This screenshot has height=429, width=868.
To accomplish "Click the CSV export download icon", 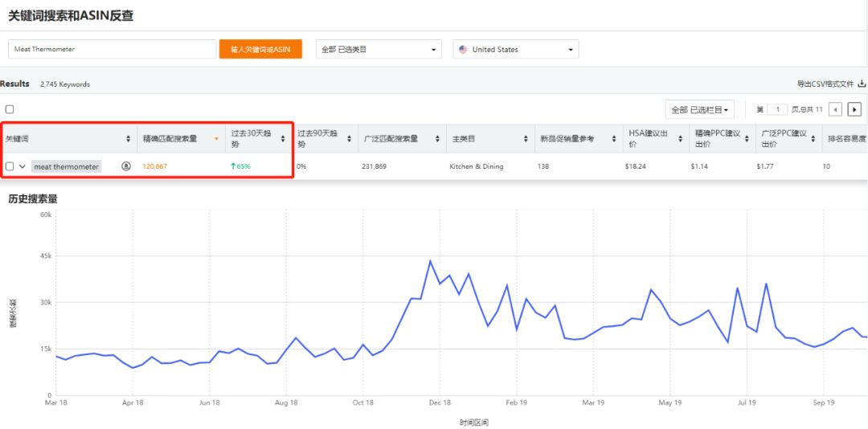I will click(862, 84).
